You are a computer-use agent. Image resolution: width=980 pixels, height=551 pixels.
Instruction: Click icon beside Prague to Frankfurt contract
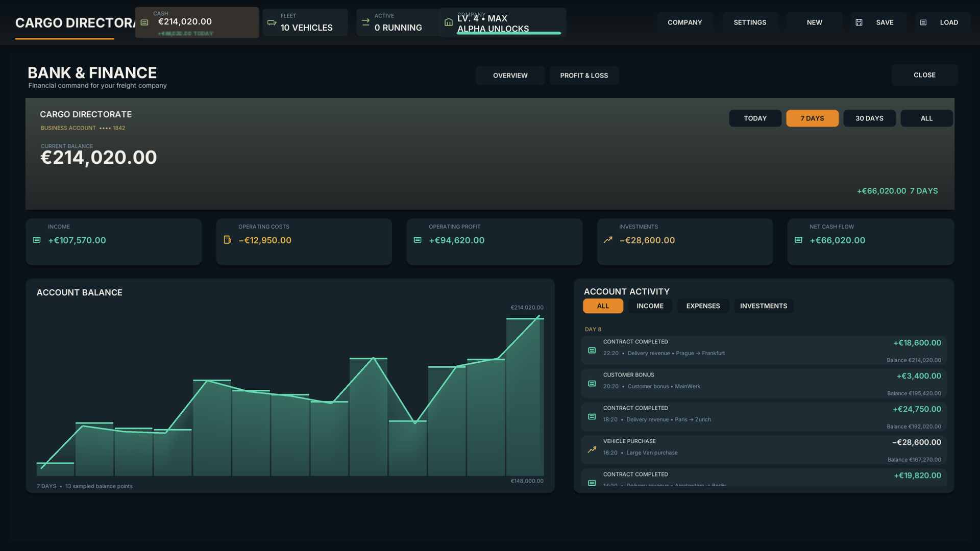click(592, 350)
